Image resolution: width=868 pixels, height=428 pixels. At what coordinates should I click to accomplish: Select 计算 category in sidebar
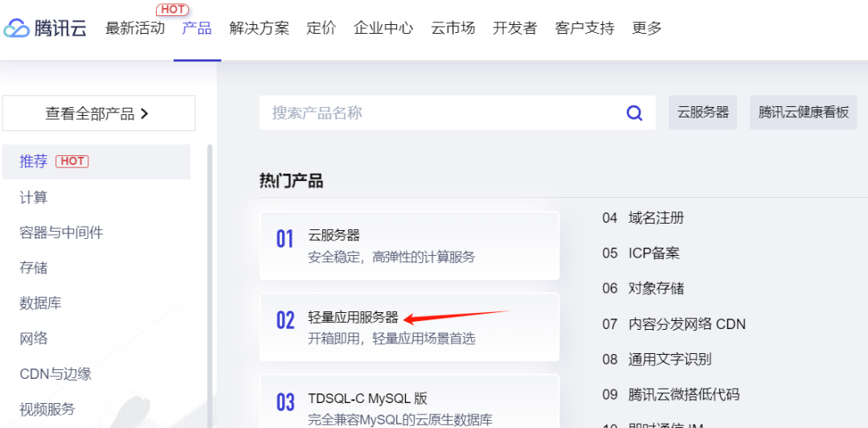34,197
